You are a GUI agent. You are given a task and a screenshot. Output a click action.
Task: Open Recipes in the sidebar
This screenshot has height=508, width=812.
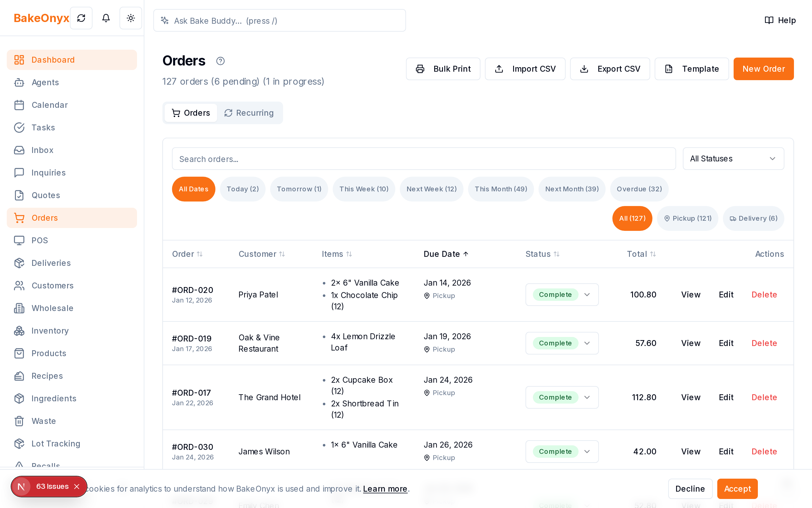coord(72,376)
